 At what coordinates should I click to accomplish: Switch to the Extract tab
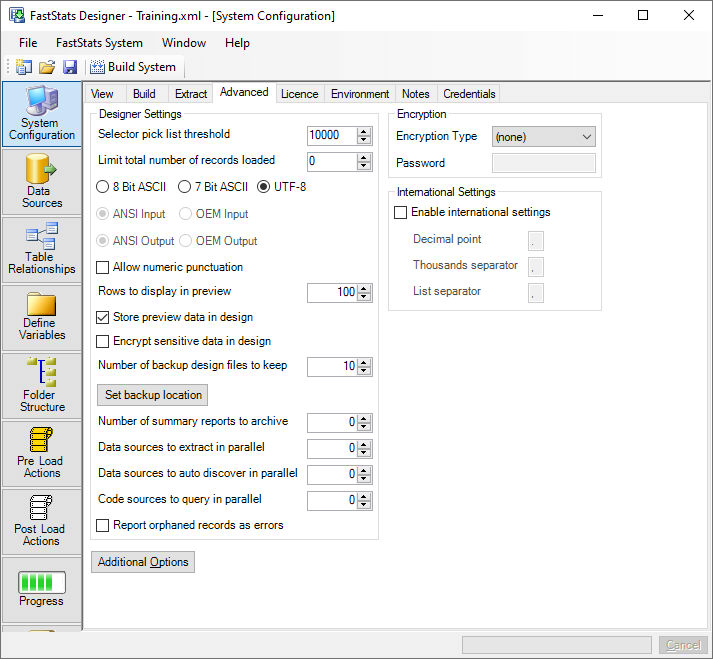191,94
